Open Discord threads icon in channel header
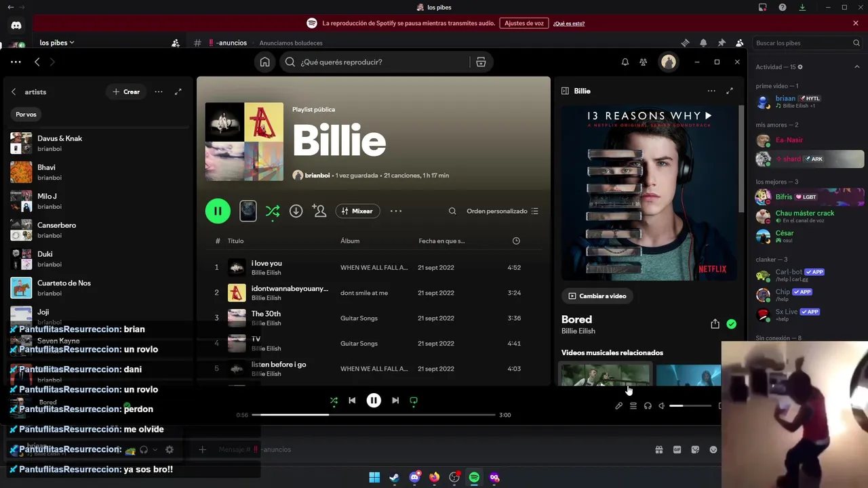868x488 pixels. pos(685,43)
